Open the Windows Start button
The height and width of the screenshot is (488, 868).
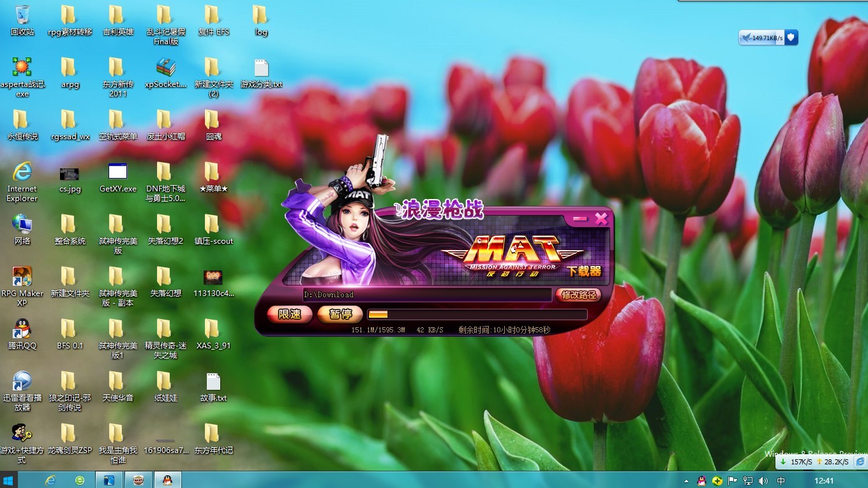(x=9, y=480)
